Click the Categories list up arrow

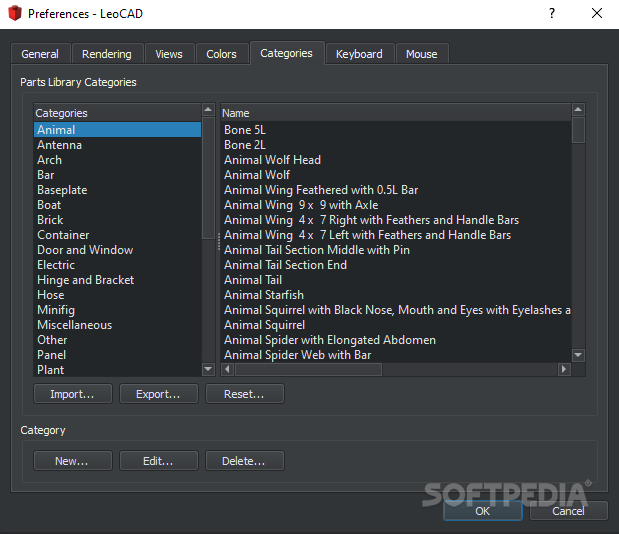(x=208, y=110)
